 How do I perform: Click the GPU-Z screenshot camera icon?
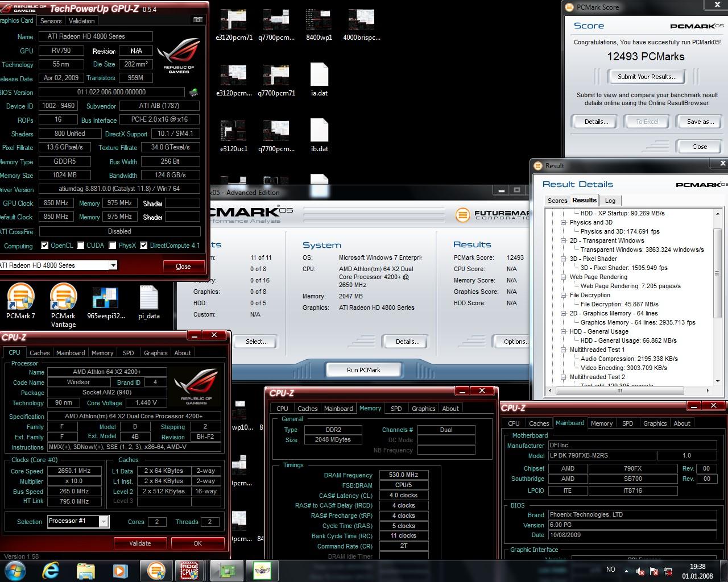[197, 20]
